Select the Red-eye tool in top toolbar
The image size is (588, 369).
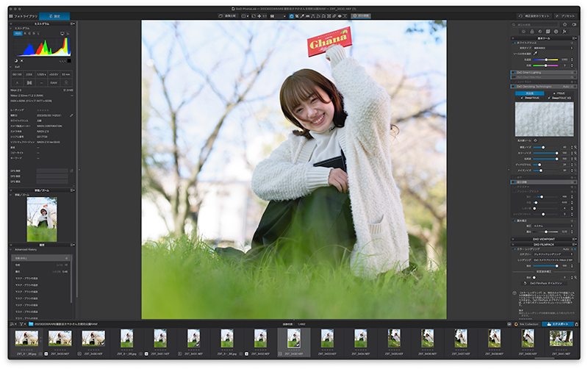340,16
